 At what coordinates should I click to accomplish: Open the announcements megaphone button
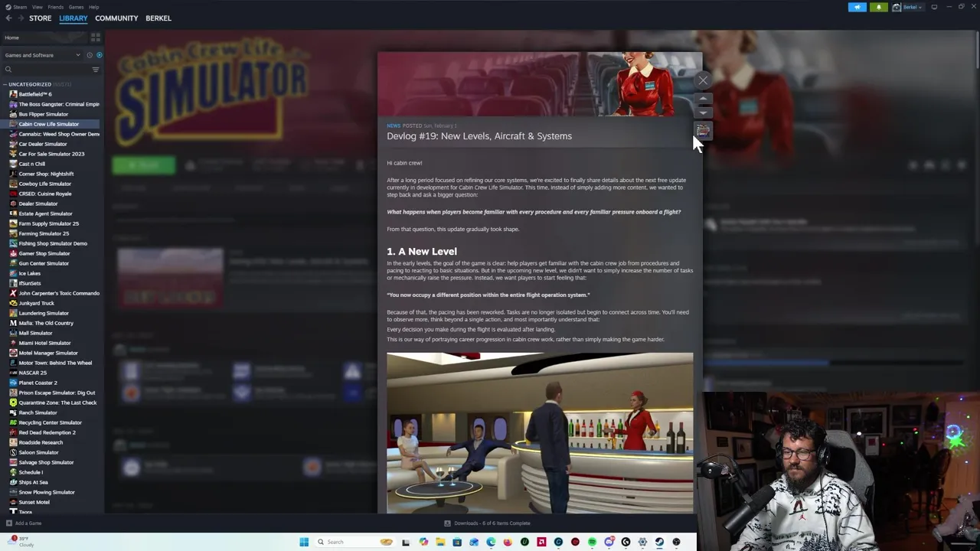click(857, 7)
